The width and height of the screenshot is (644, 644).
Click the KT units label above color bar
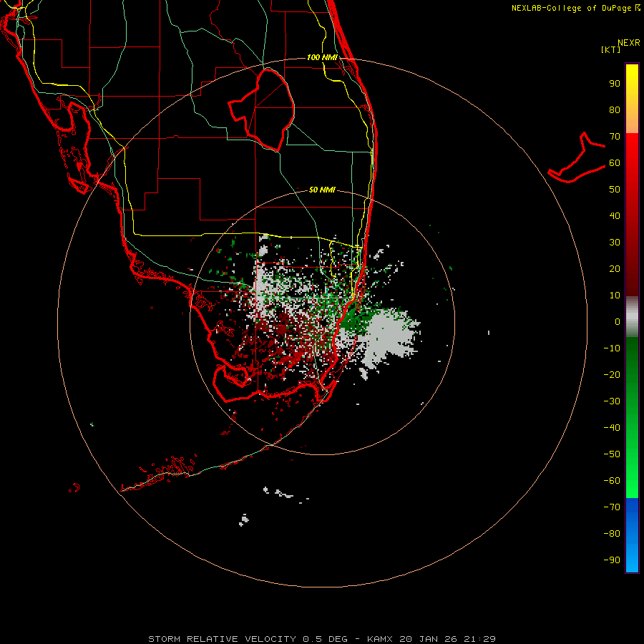[611, 49]
